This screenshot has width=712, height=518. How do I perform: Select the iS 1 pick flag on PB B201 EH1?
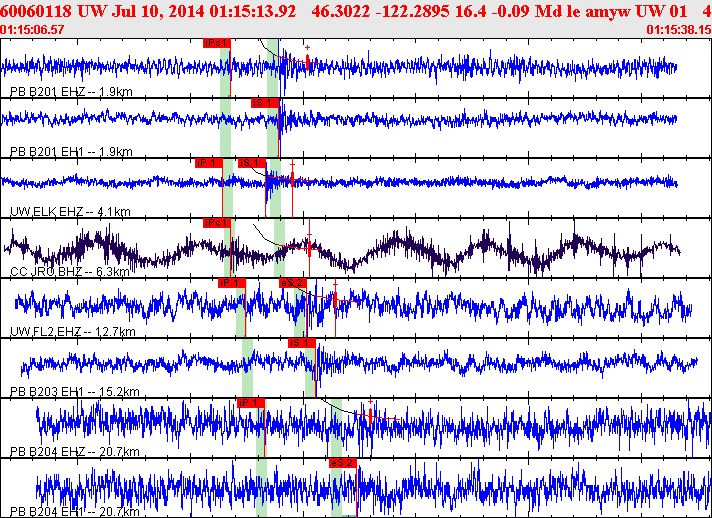pos(264,103)
